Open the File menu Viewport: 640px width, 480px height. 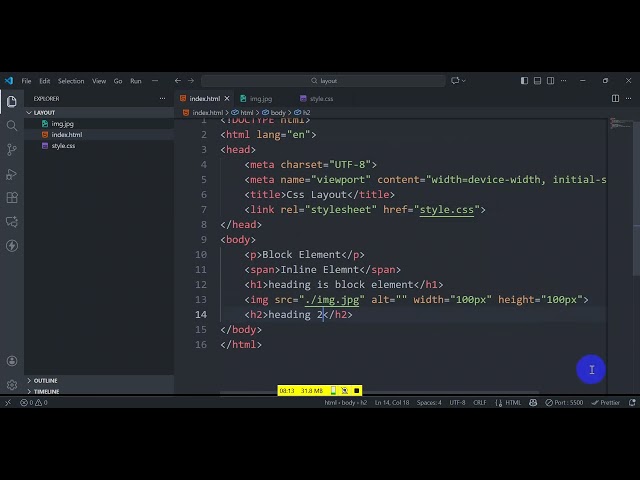[x=26, y=81]
